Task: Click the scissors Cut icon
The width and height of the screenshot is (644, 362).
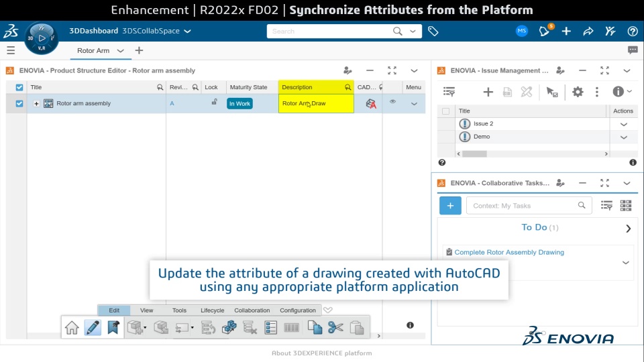Action: coord(335,328)
